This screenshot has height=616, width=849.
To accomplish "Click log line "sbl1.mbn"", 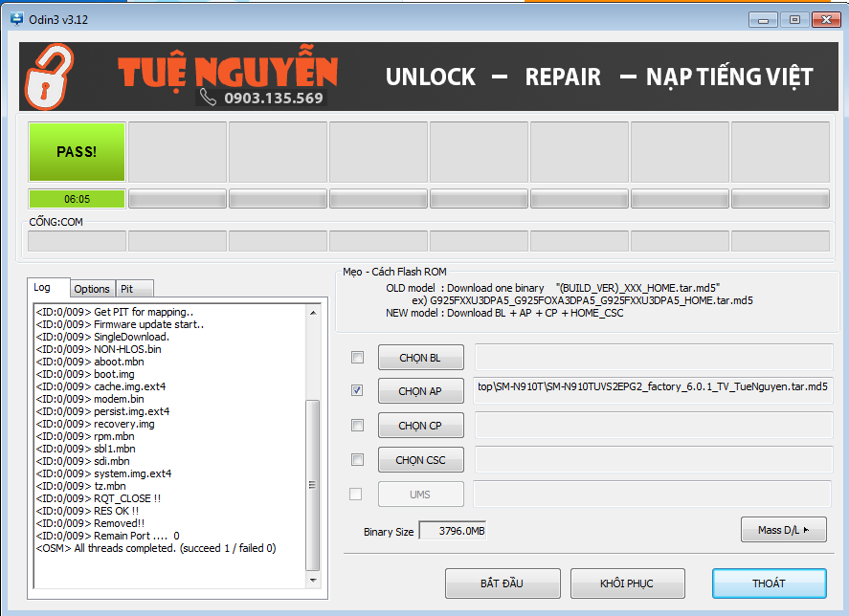I will (x=85, y=449).
